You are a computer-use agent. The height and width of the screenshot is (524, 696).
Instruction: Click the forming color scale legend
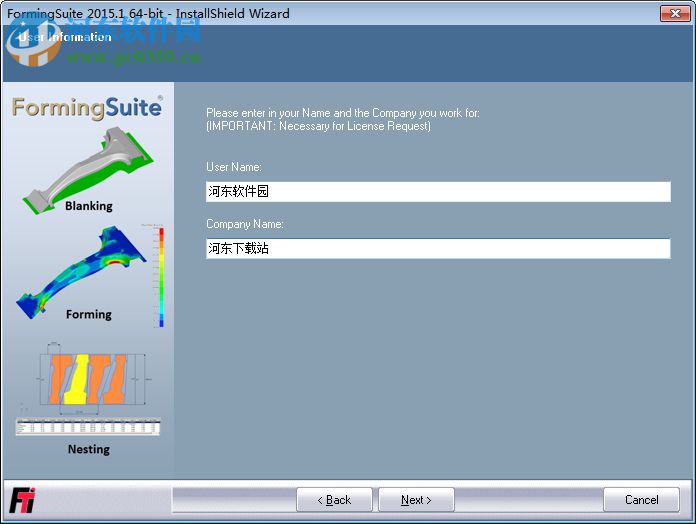click(x=161, y=277)
